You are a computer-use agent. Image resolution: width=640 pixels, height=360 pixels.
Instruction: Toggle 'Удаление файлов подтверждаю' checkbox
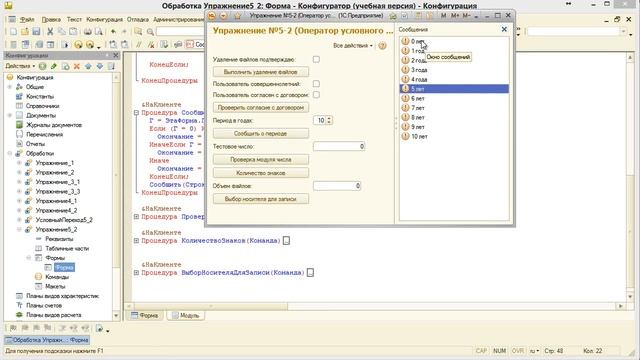316,60
